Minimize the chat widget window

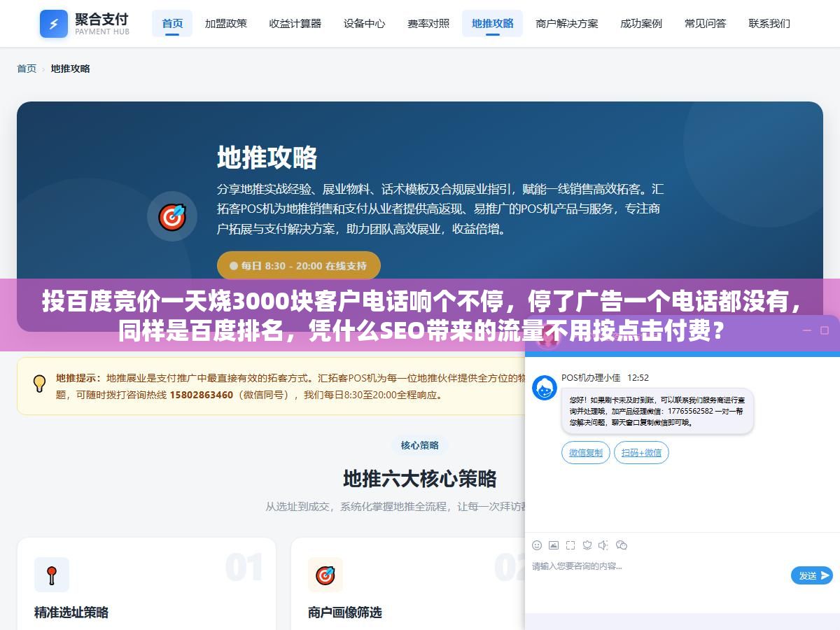click(806, 330)
